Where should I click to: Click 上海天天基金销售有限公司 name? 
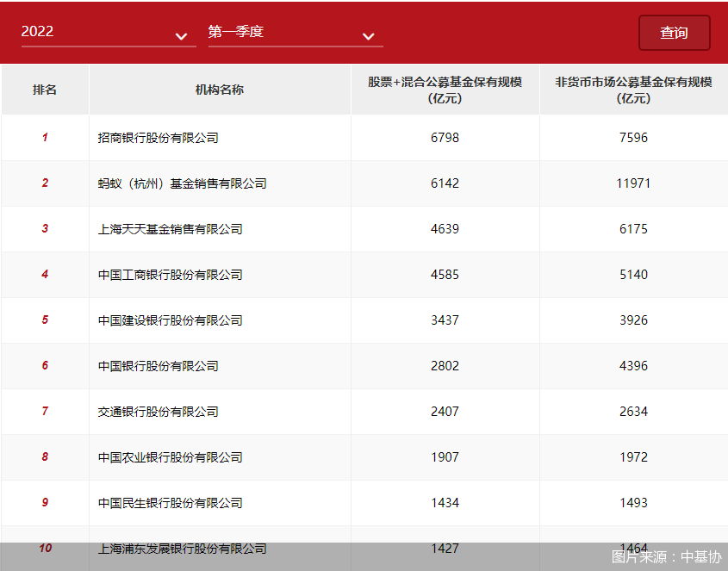click(x=171, y=229)
